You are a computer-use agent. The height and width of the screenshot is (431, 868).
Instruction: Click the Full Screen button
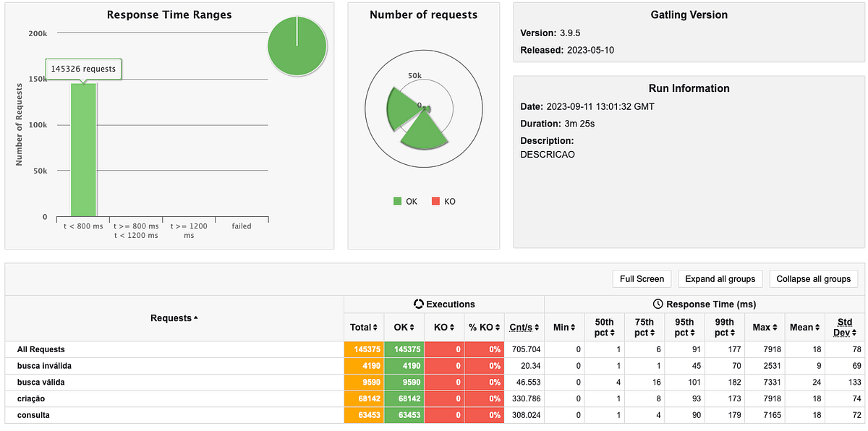642,278
